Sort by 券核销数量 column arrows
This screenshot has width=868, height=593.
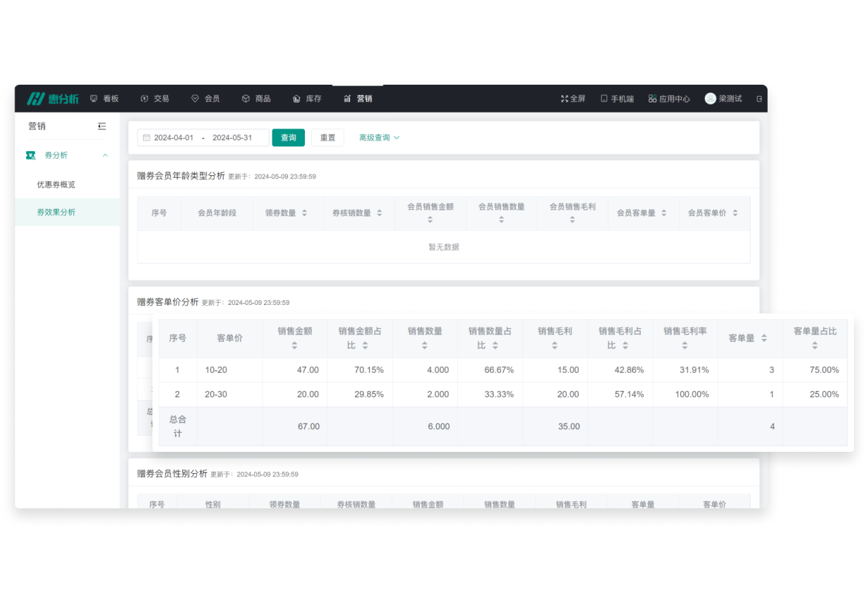click(379, 212)
